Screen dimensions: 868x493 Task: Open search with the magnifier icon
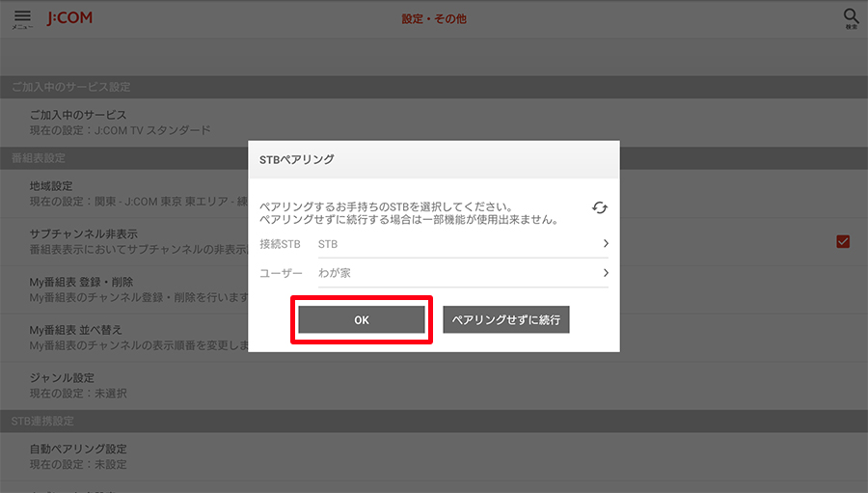[851, 19]
